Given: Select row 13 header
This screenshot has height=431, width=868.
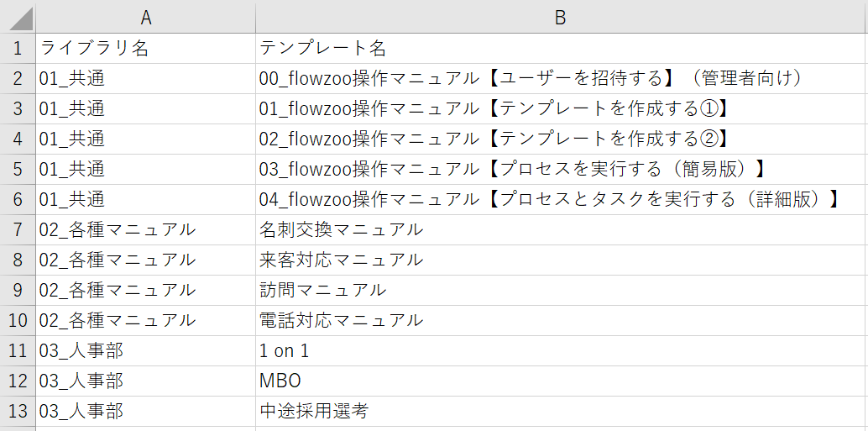Looking at the screenshot, I should [18, 411].
